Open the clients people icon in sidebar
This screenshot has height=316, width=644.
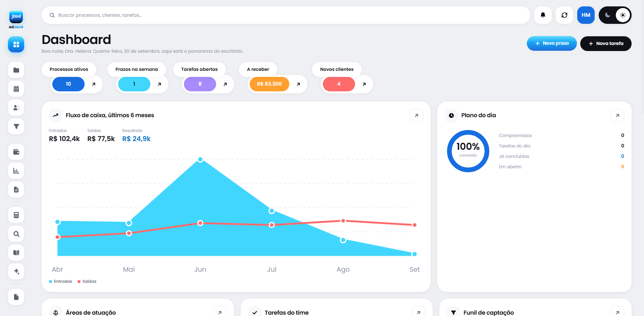tap(16, 107)
